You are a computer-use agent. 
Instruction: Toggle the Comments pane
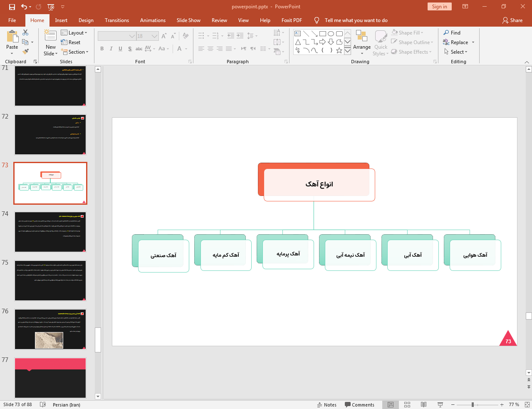coord(359,405)
